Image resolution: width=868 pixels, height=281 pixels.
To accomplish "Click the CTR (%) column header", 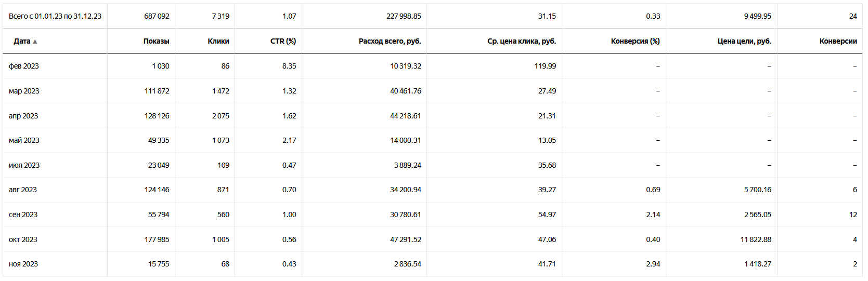I will click(283, 41).
